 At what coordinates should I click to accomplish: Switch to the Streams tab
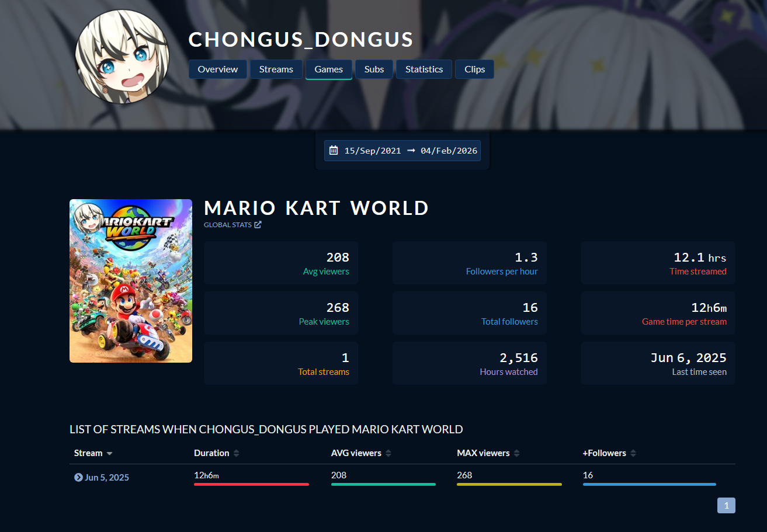(276, 69)
